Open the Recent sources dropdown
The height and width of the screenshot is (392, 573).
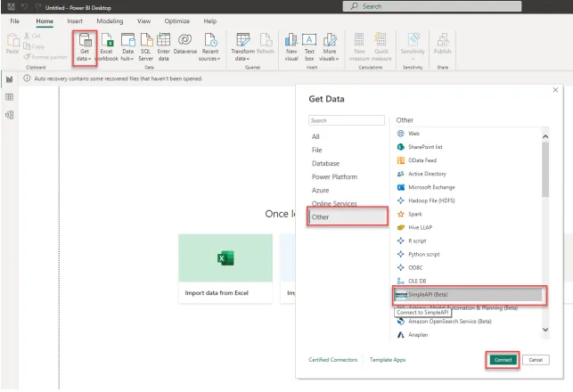click(210, 47)
